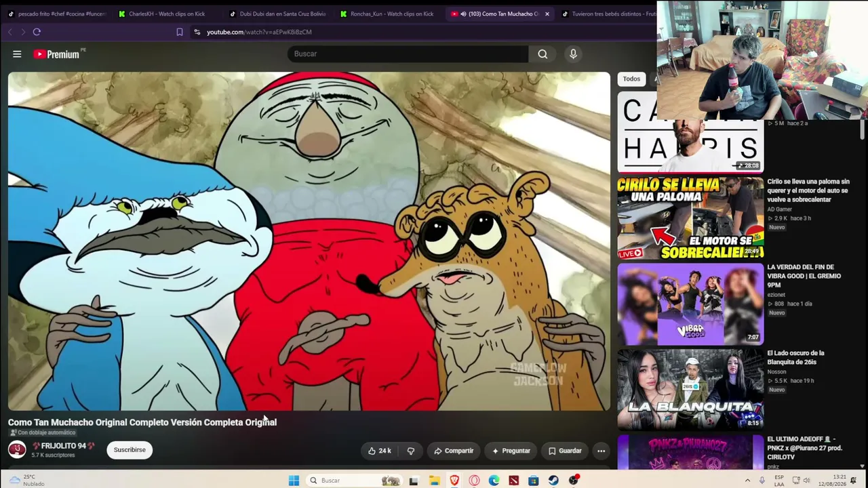Bookmark this page with the bookmark icon
This screenshot has height=488, width=868.
pos(180,32)
